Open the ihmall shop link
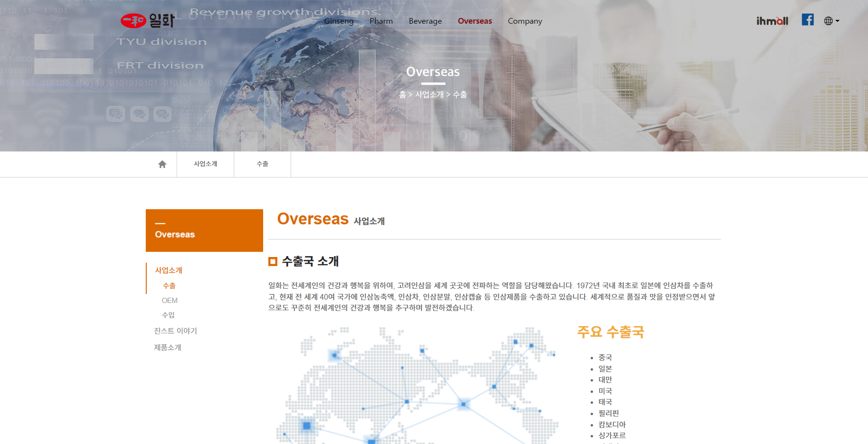The height and width of the screenshot is (444, 868). coord(772,21)
